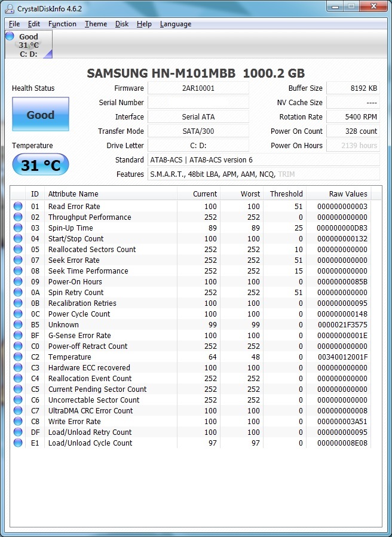The width and height of the screenshot is (392, 537).
Task: Click the Transfer Mode field SATA/300
Action: pos(198,131)
